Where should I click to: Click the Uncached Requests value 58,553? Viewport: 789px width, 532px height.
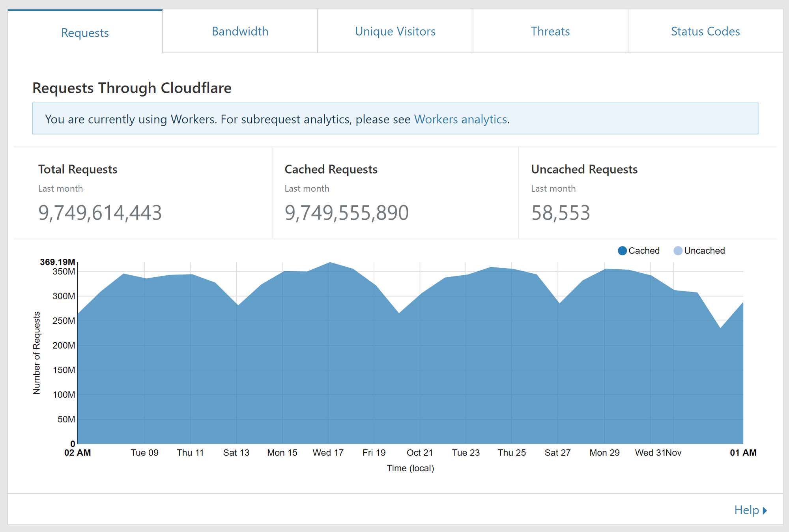coord(560,213)
